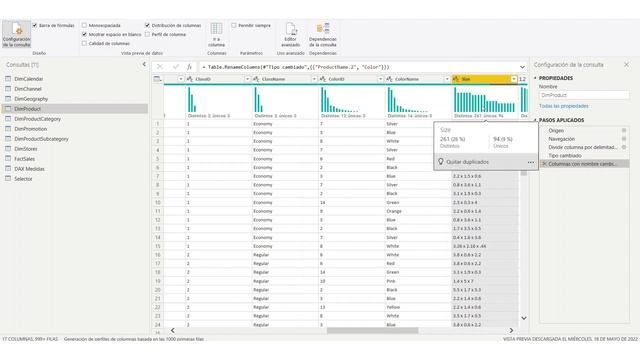Click the Size column distribution chart

click(x=484, y=100)
